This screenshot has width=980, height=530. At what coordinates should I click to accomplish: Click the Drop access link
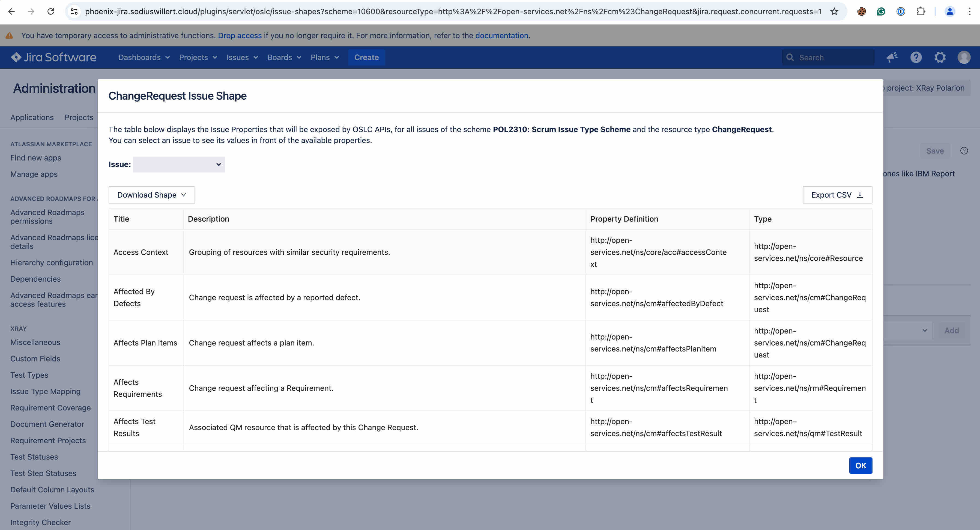(240, 35)
